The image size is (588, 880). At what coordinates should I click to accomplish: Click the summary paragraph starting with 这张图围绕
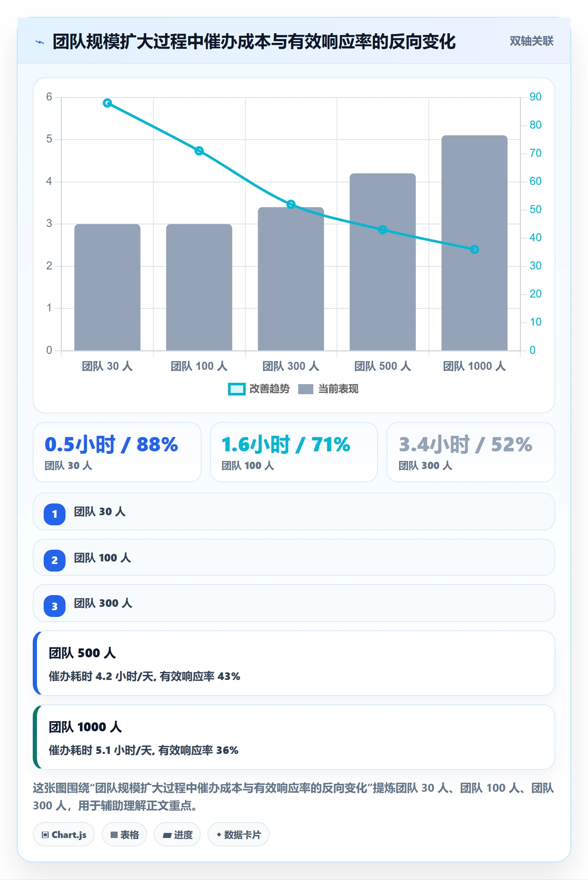pyautogui.click(x=294, y=797)
